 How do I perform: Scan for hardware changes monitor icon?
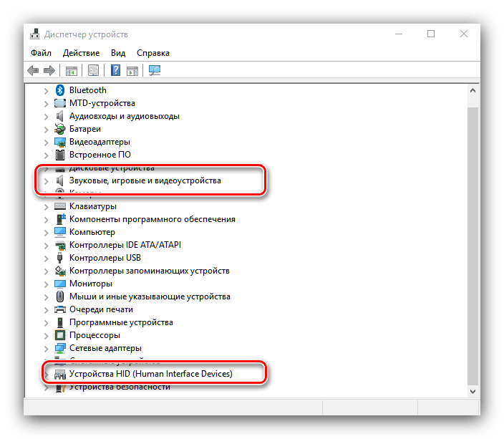[x=155, y=70]
